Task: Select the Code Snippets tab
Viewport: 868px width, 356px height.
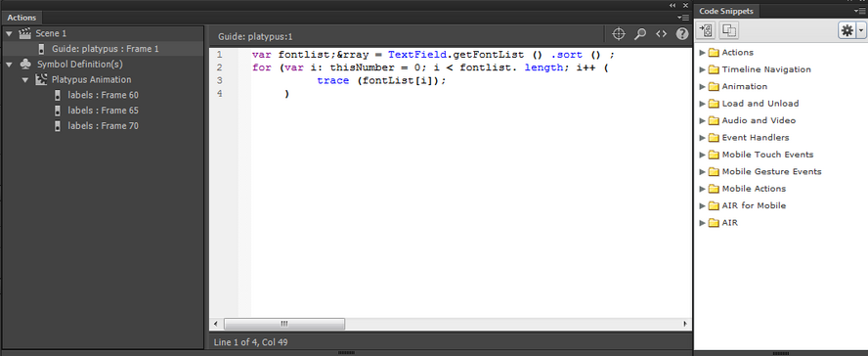Action: click(725, 11)
